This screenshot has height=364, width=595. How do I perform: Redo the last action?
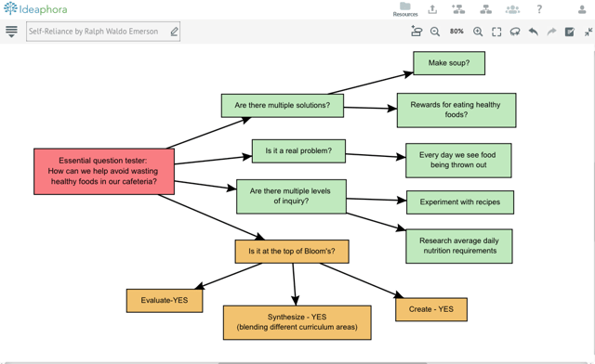[551, 32]
